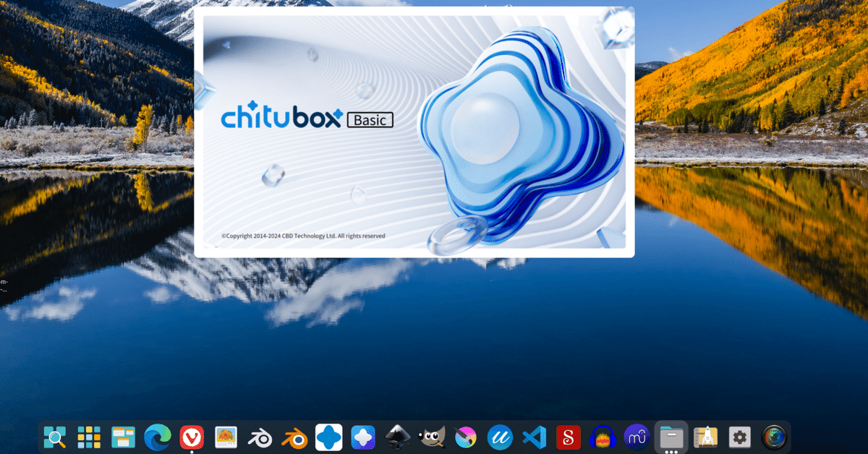Viewport: 868px width, 454px height.
Task: Open the blue circle cursive u app
Action: point(500,437)
